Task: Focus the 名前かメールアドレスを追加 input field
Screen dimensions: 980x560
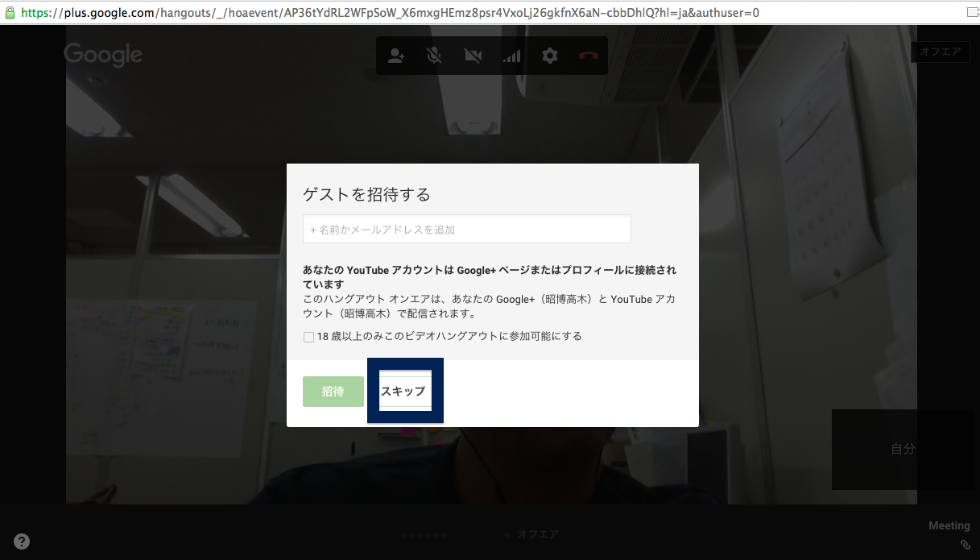Action: coord(467,229)
